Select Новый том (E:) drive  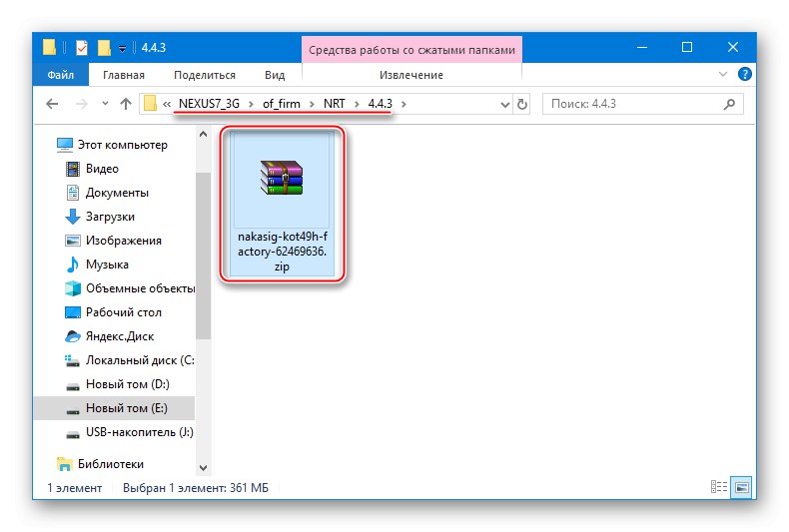[114, 408]
